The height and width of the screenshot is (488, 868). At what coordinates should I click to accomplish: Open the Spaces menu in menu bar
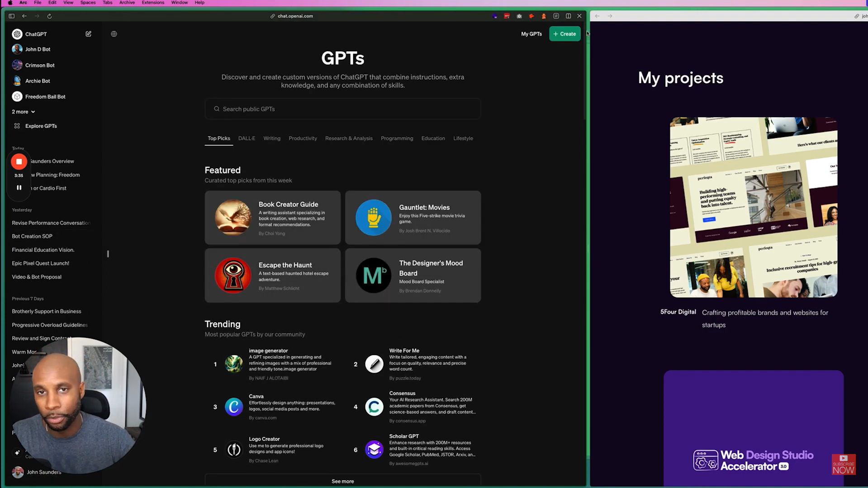point(88,3)
